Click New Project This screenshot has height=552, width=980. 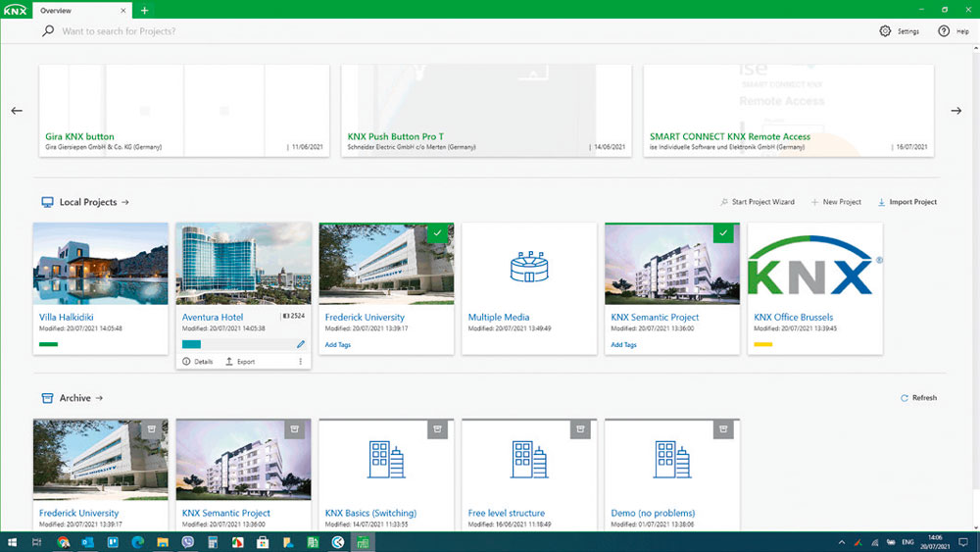tap(836, 202)
